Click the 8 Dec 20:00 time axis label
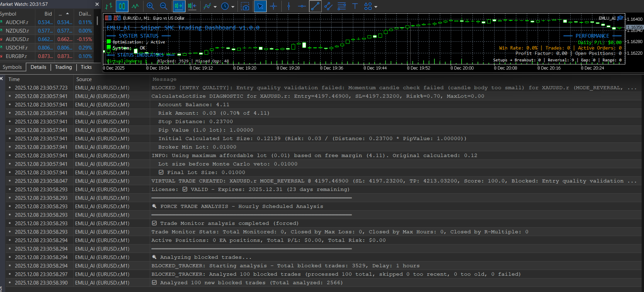 [x=462, y=68]
